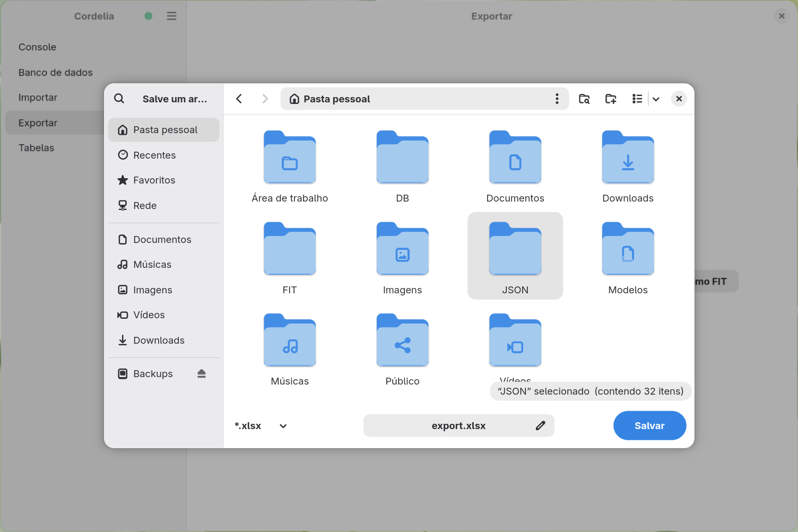Open Cordelia hamburger menu
Image resolution: width=798 pixels, height=532 pixels.
[x=171, y=16]
